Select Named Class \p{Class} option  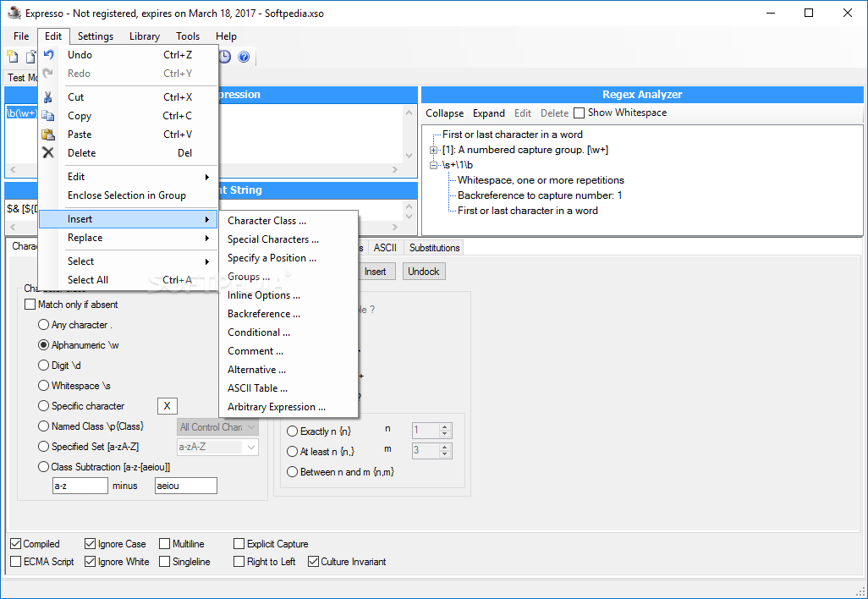pos(43,426)
